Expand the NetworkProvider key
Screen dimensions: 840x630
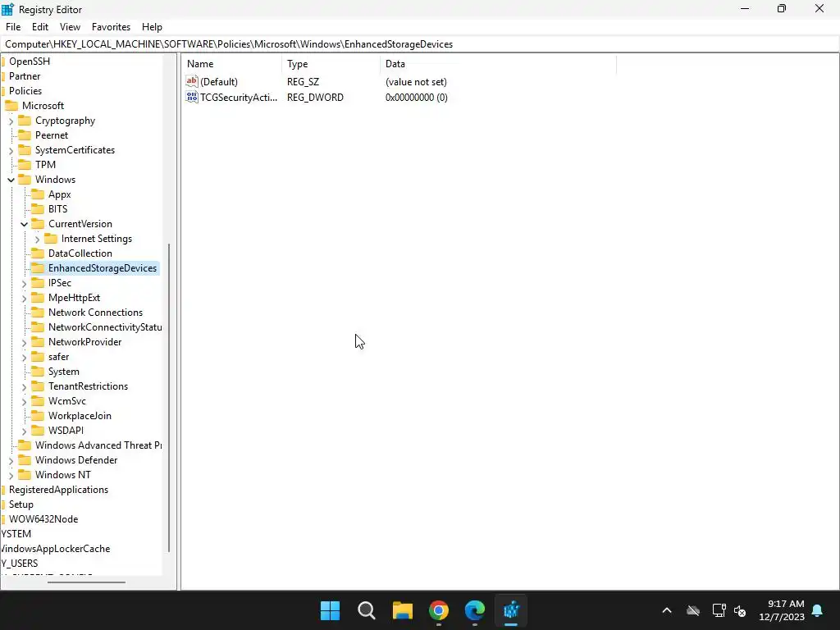pyautogui.click(x=24, y=342)
